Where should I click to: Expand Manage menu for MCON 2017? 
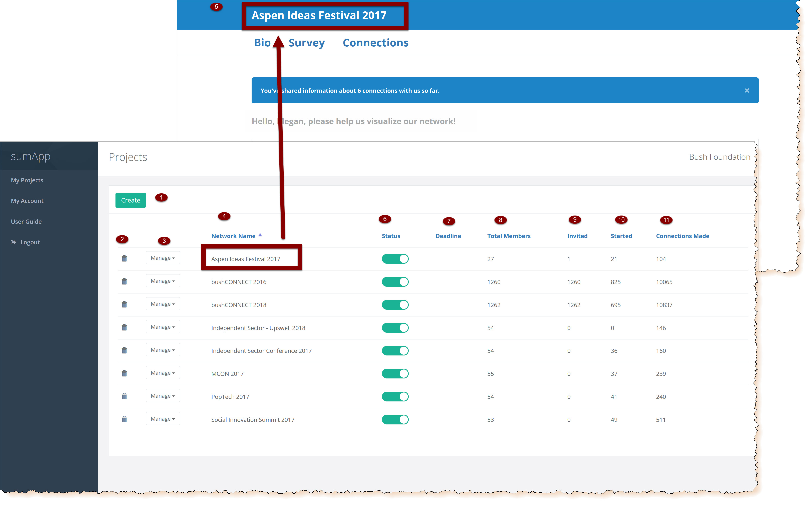pyautogui.click(x=163, y=373)
